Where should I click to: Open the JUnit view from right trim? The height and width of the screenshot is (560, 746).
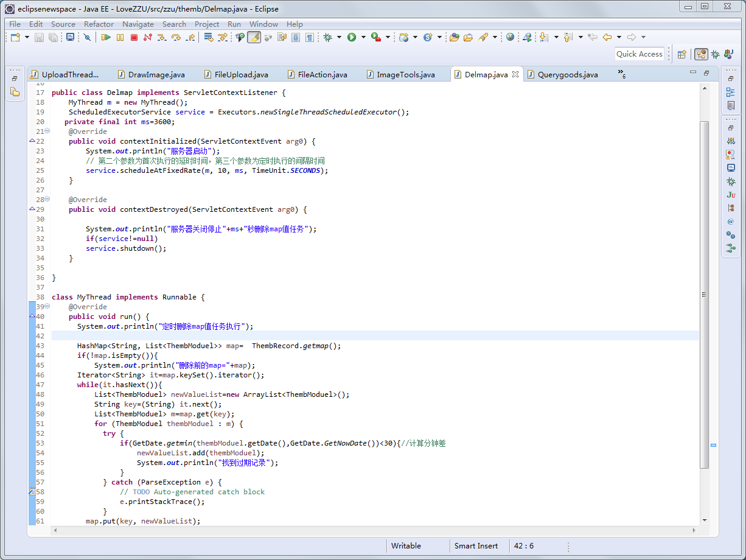(731, 195)
